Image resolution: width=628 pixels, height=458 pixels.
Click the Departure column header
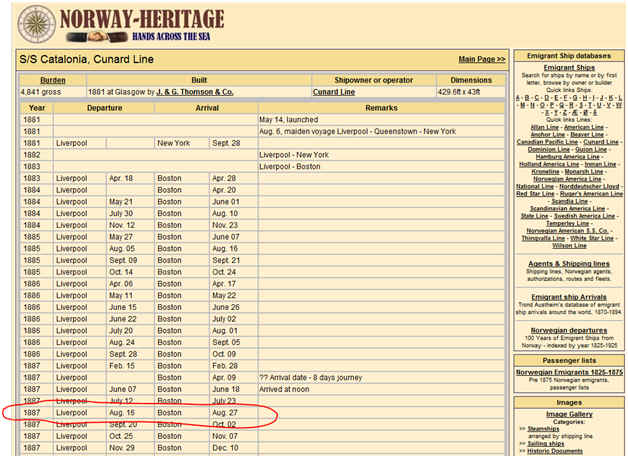tap(105, 108)
